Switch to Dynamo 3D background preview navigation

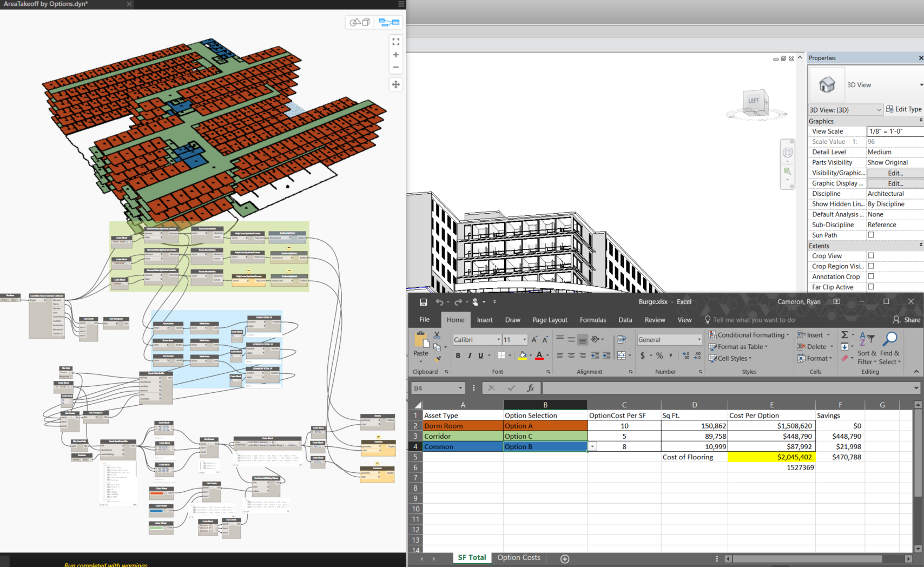(359, 22)
